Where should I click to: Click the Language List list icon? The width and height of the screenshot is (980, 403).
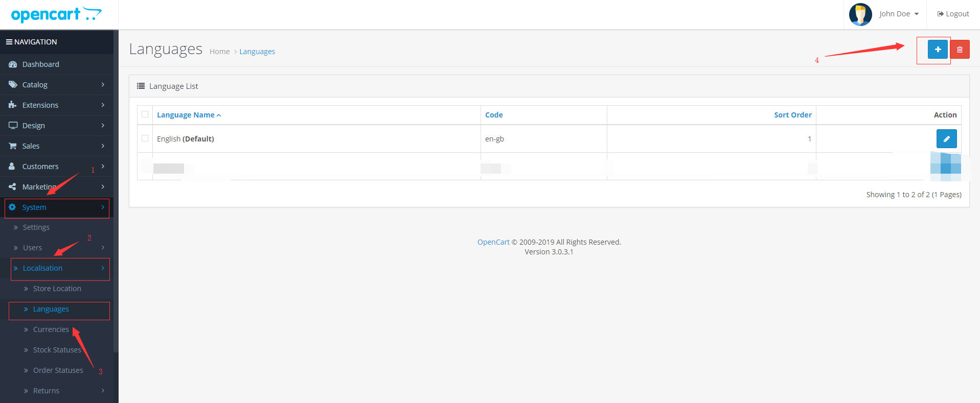tap(141, 86)
